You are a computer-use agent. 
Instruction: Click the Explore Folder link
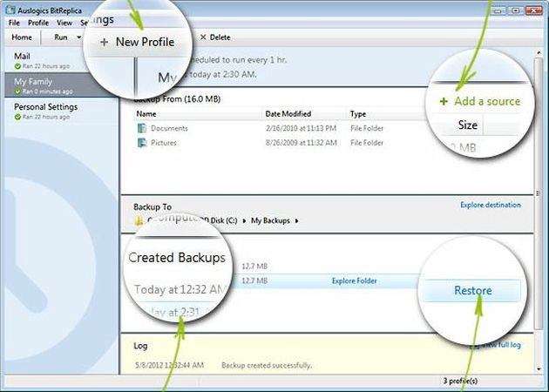tap(356, 280)
